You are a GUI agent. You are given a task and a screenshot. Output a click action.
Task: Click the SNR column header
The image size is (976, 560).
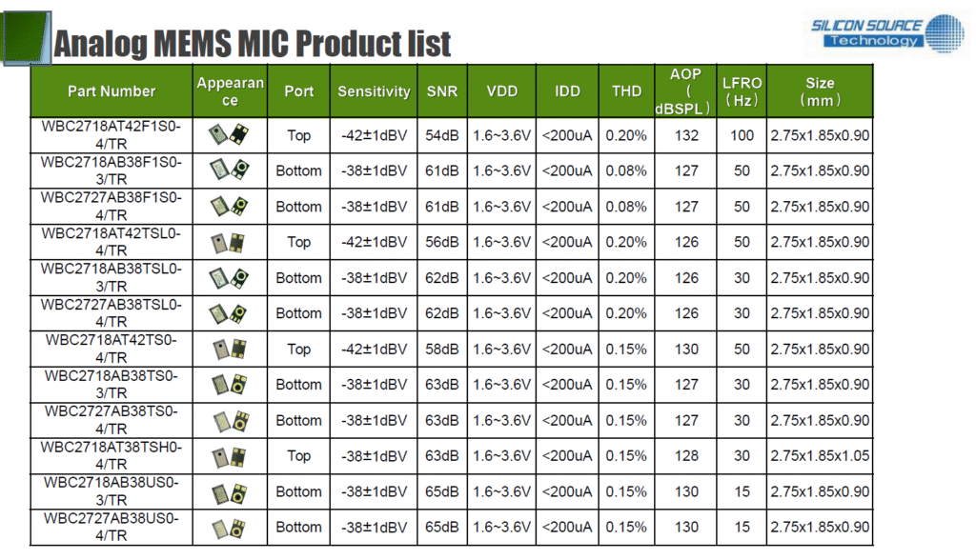tap(442, 90)
